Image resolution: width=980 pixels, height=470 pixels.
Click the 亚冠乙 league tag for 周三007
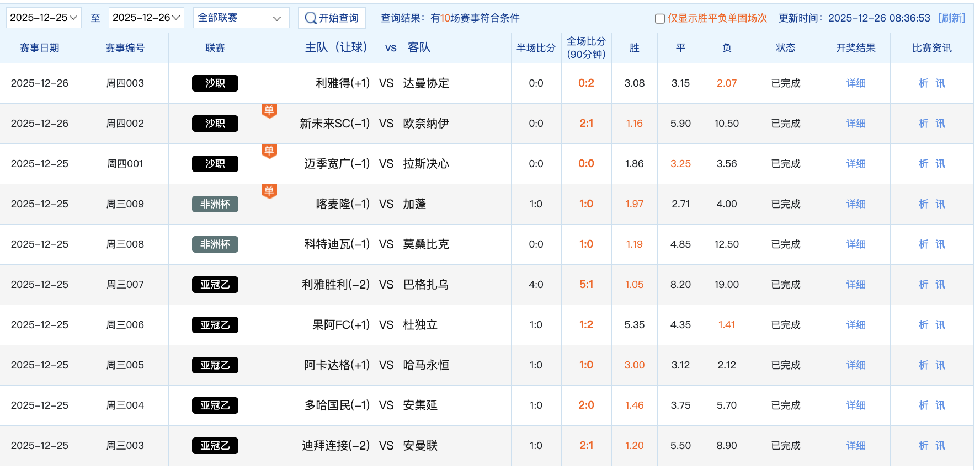[x=215, y=285]
